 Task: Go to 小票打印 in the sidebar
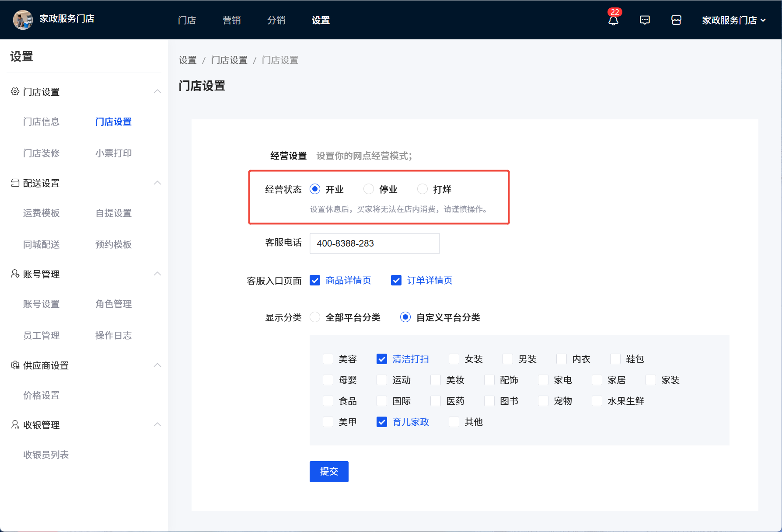(113, 153)
